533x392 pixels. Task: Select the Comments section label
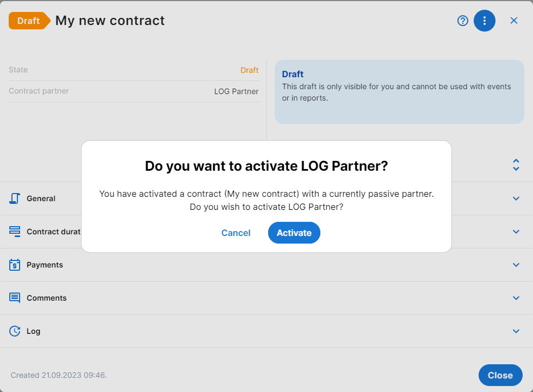(x=47, y=298)
